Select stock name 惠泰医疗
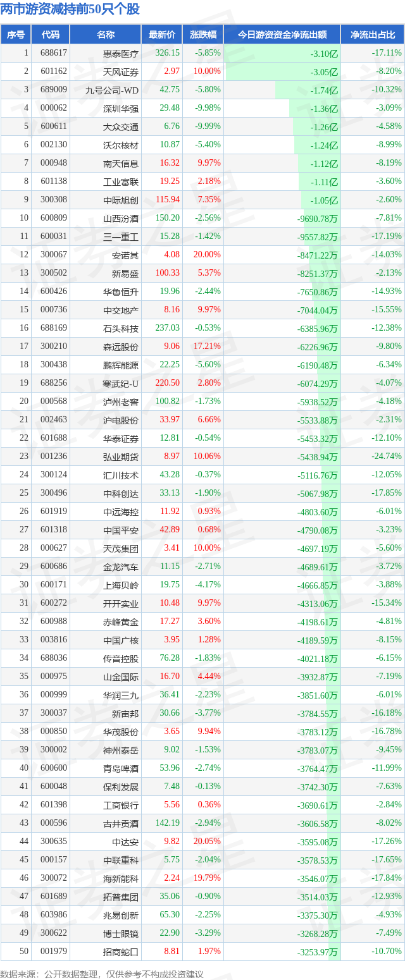 (x=121, y=54)
